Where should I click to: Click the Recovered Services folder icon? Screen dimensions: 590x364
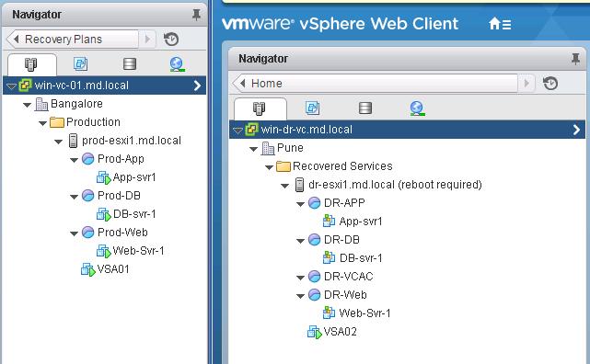(283, 166)
